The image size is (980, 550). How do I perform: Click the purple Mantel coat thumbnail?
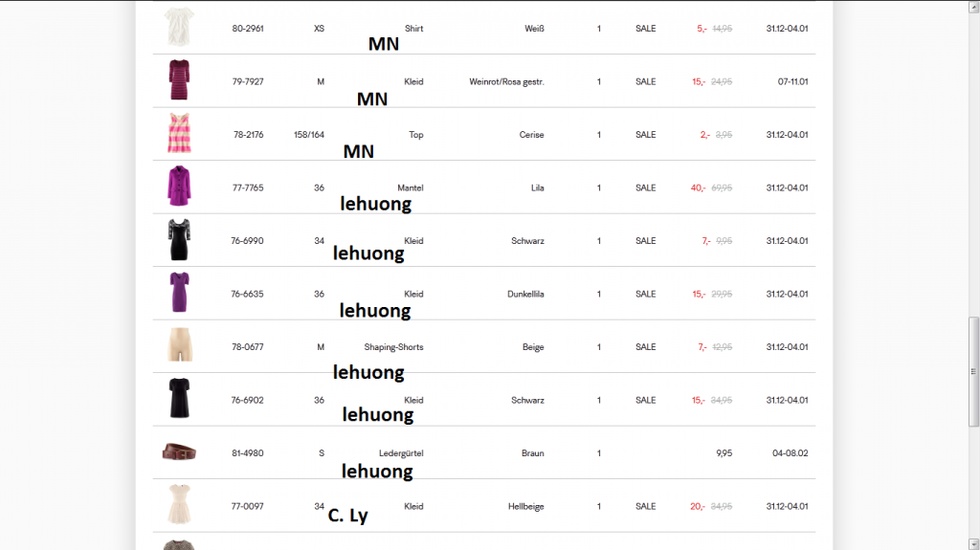pyautogui.click(x=179, y=187)
